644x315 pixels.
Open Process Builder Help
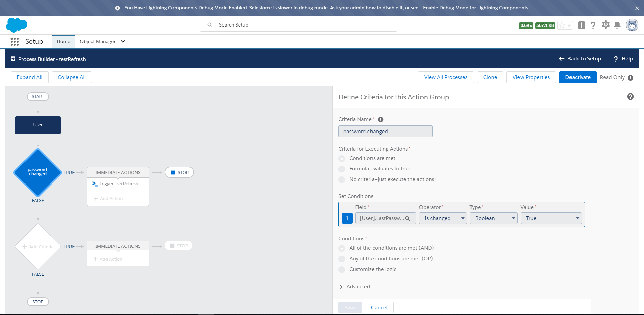[623, 59]
